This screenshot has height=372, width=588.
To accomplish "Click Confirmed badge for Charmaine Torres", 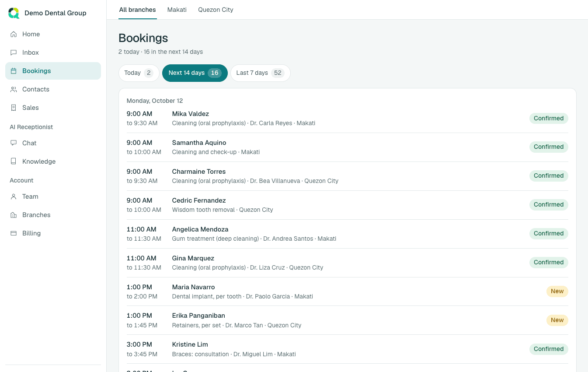I will click(x=549, y=176).
